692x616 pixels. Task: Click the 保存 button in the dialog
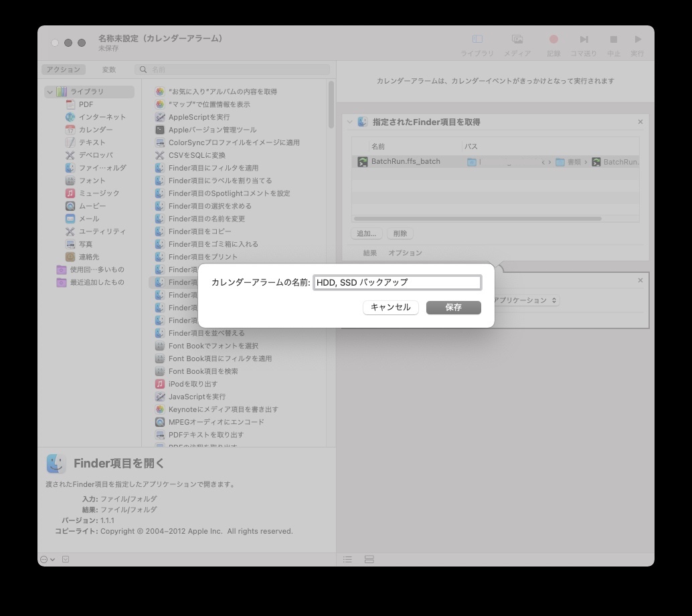(453, 308)
